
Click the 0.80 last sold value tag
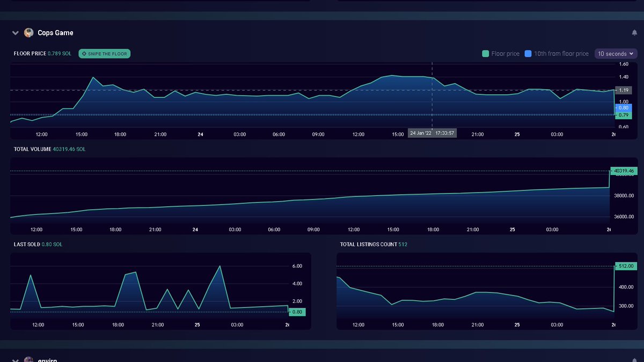pyautogui.click(x=297, y=312)
